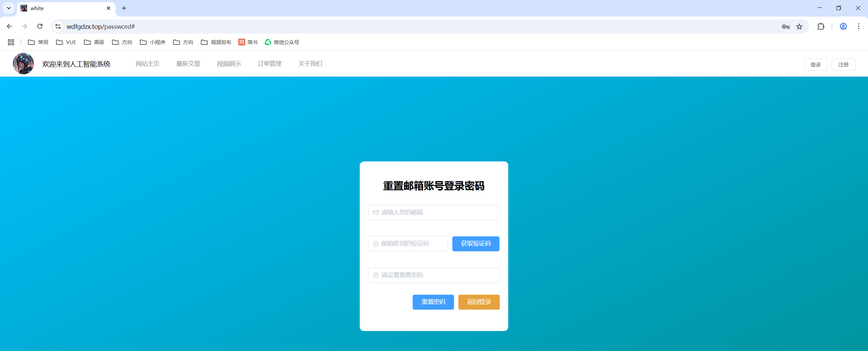868x351 pixels.
Task: Open the Chrome profile icon
Action: coord(843,26)
